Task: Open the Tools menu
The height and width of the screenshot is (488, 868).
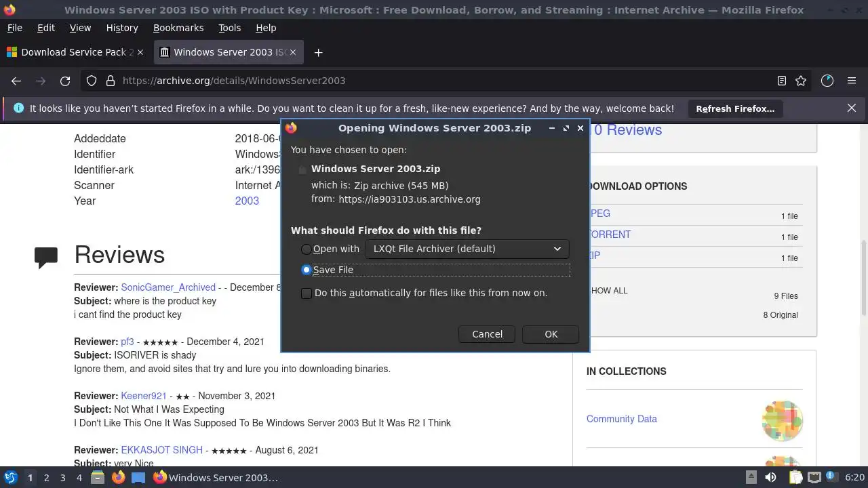Action: (x=229, y=28)
